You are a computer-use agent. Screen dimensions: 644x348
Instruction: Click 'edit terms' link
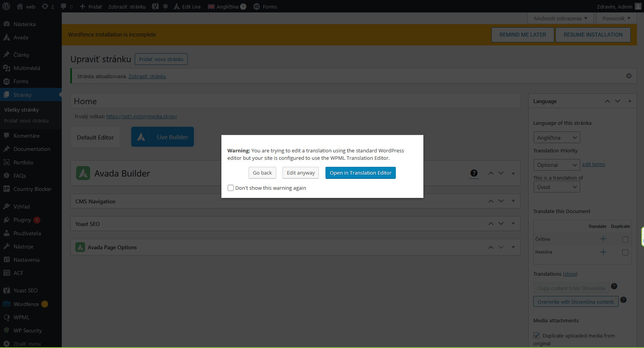[594, 164]
